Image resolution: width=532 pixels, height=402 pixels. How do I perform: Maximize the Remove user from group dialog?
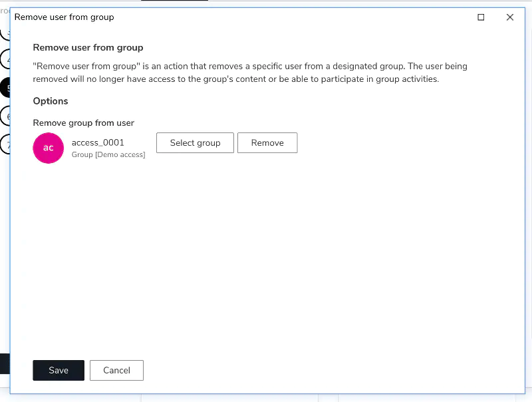pyautogui.click(x=481, y=17)
